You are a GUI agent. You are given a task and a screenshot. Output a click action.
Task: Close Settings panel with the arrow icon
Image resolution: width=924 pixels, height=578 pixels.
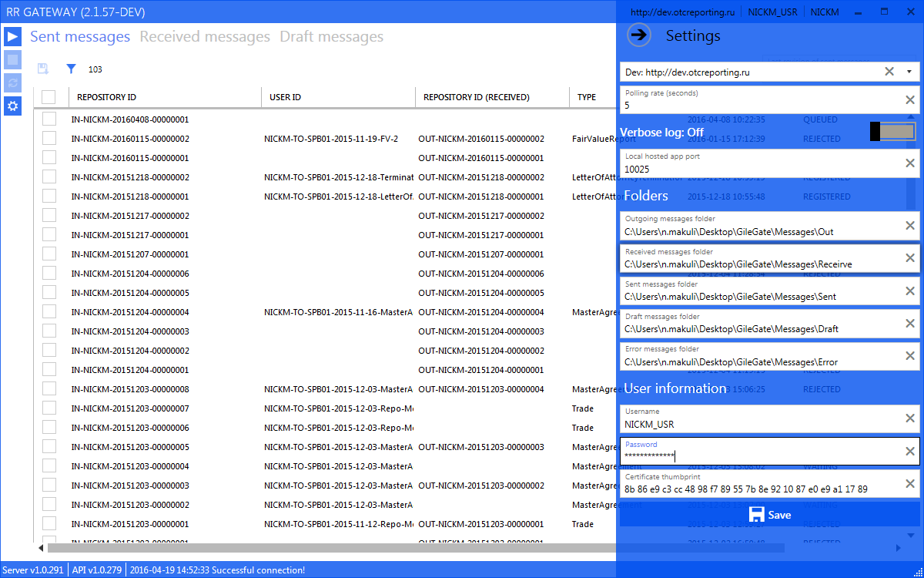click(639, 35)
